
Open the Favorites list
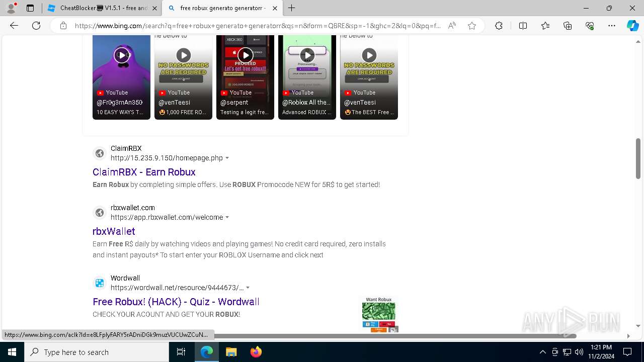pyautogui.click(x=545, y=26)
